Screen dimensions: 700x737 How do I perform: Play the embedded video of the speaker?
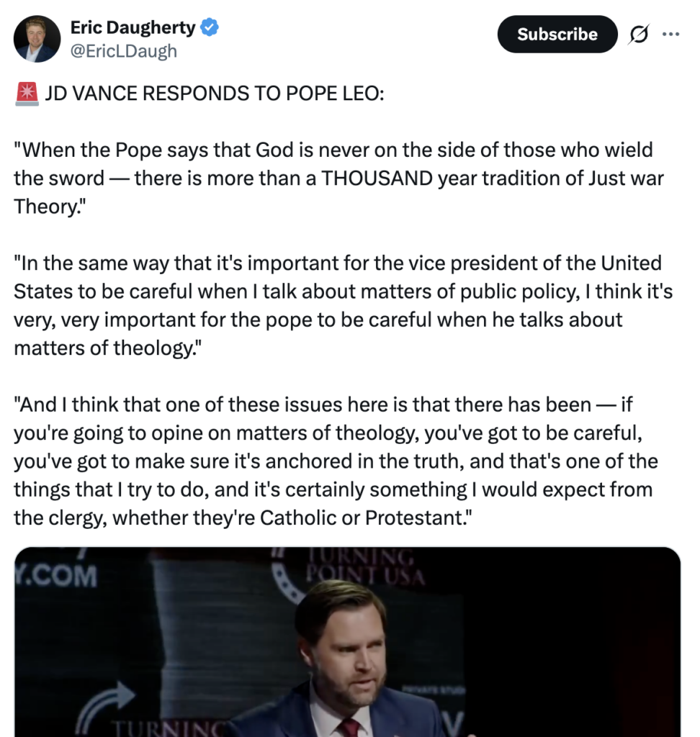click(x=347, y=642)
